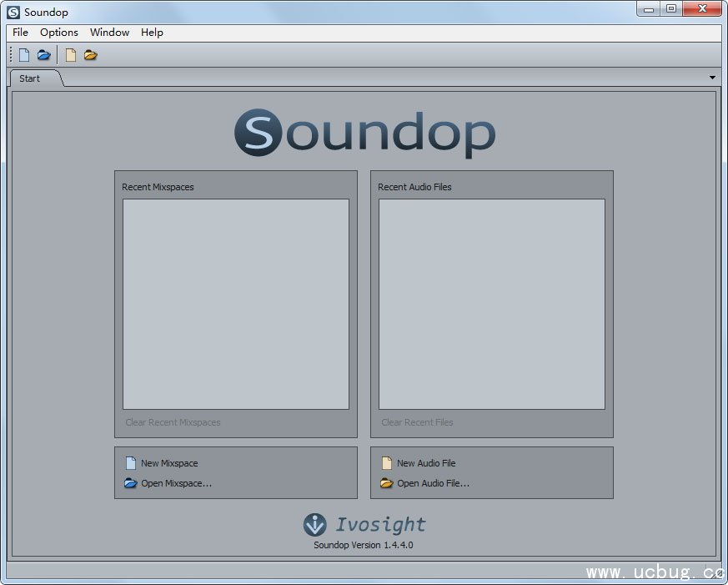Open the Window menu
Viewport: 728px width, 585px height.
coord(109,33)
